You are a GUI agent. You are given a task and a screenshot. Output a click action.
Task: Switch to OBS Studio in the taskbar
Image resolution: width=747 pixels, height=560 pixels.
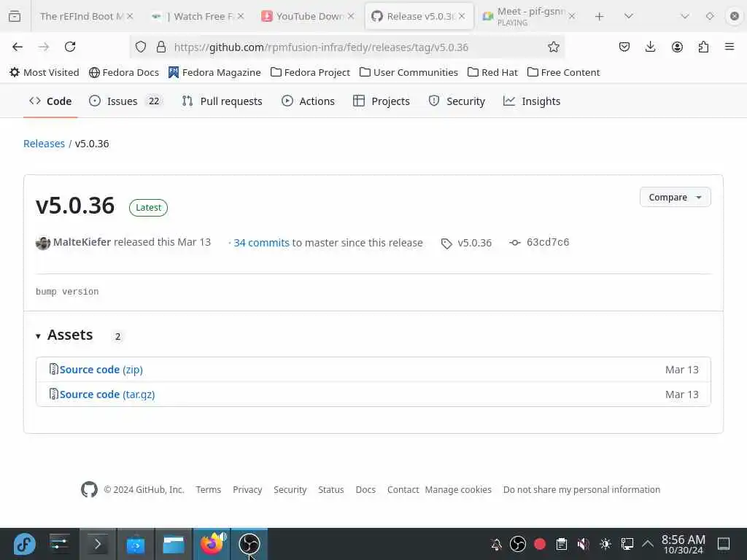coord(249,544)
